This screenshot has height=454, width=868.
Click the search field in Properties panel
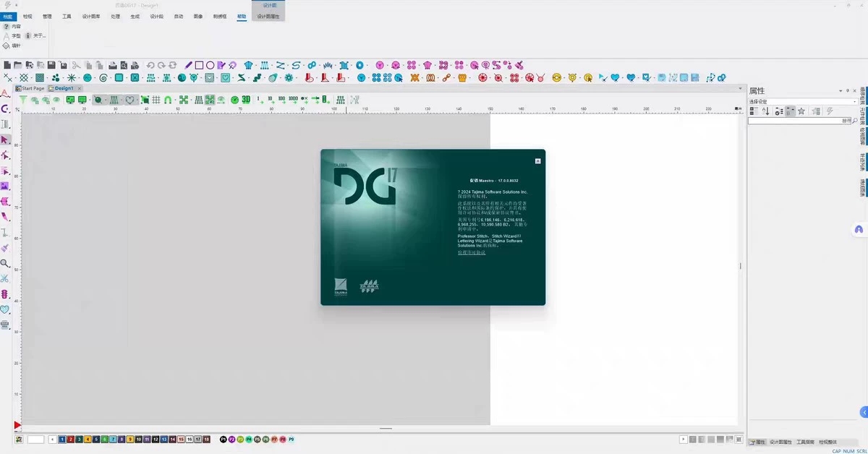tap(799, 121)
